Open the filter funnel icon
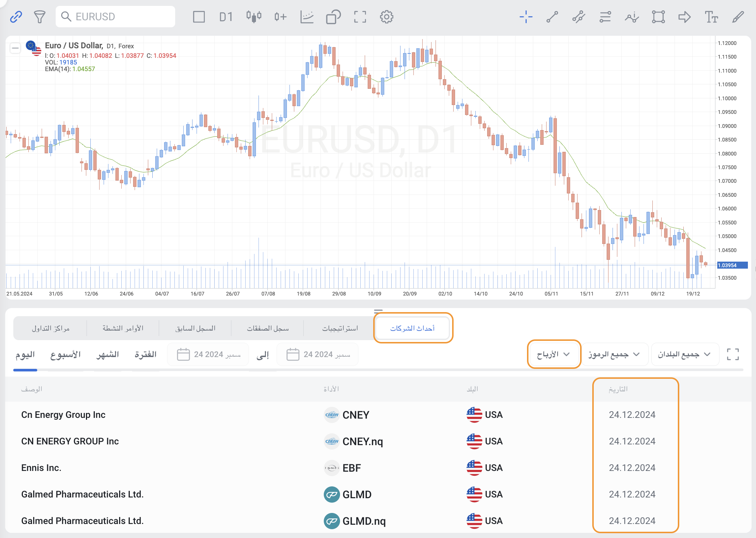Screen dimensions: 756x538 [39, 17]
